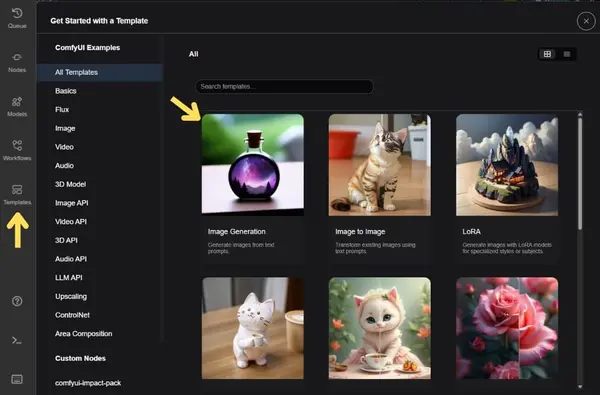Click the scrollbar down arrow
Viewport: 600px width, 395px height.
coord(580,387)
